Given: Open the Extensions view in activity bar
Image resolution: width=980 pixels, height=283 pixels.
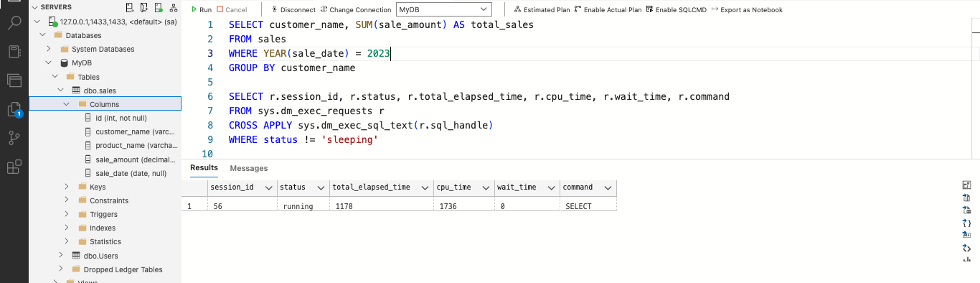Looking at the screenshot, I should 14,167.
